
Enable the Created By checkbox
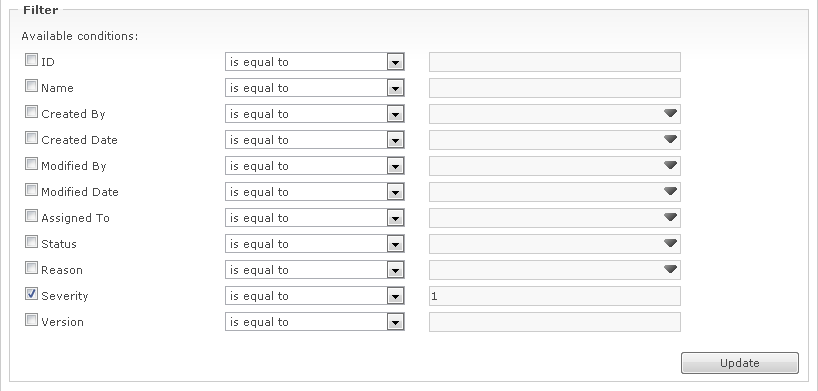31,112
